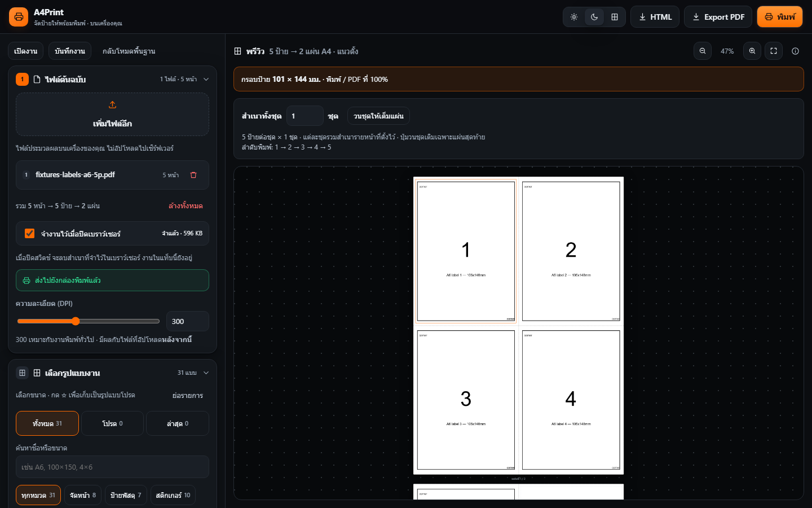Switch to light theme sun icon

(x=574, y=17)
